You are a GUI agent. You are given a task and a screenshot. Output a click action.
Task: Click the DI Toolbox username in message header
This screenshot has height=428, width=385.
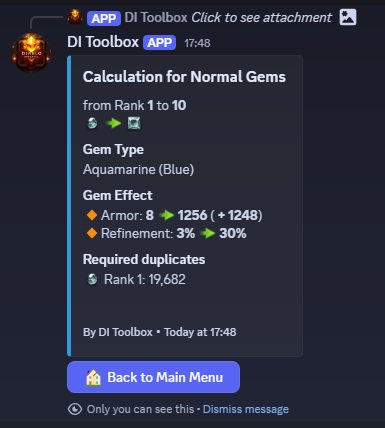click(x=103, y=42)
